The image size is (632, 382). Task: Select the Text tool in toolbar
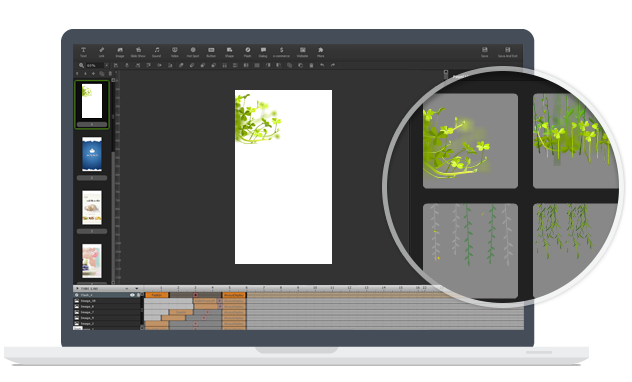coord(83,52)
